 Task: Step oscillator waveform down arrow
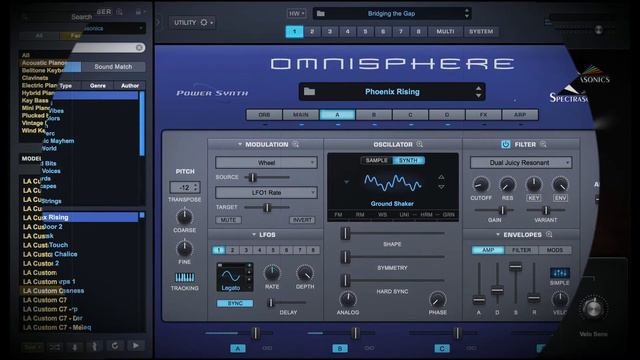441,187
